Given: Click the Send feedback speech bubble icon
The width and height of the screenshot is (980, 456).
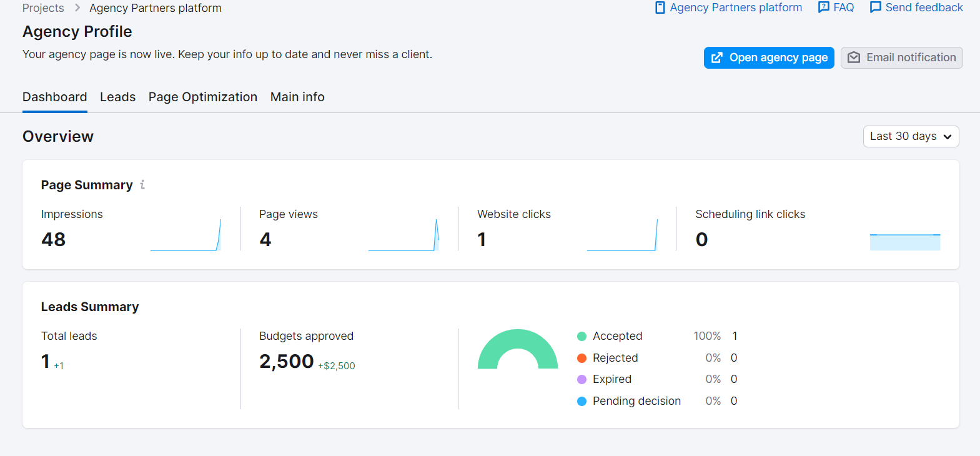Looking at the screenshot, I should click(875, 7).
